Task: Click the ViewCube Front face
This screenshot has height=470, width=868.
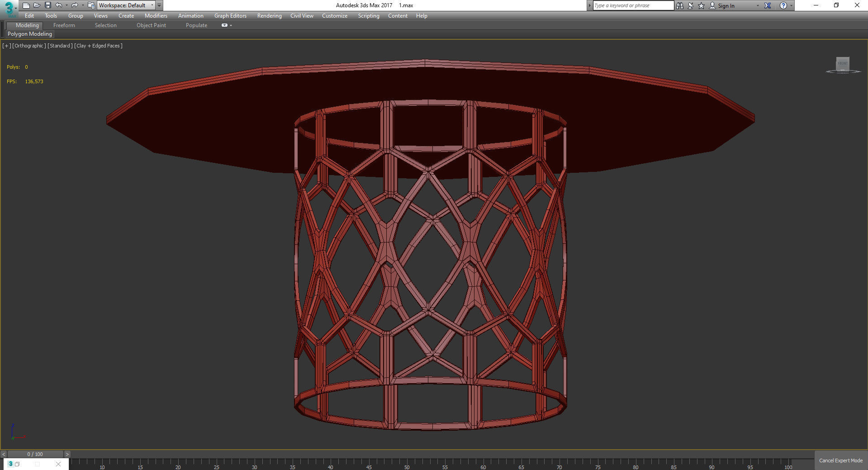Action: point(843,63)
